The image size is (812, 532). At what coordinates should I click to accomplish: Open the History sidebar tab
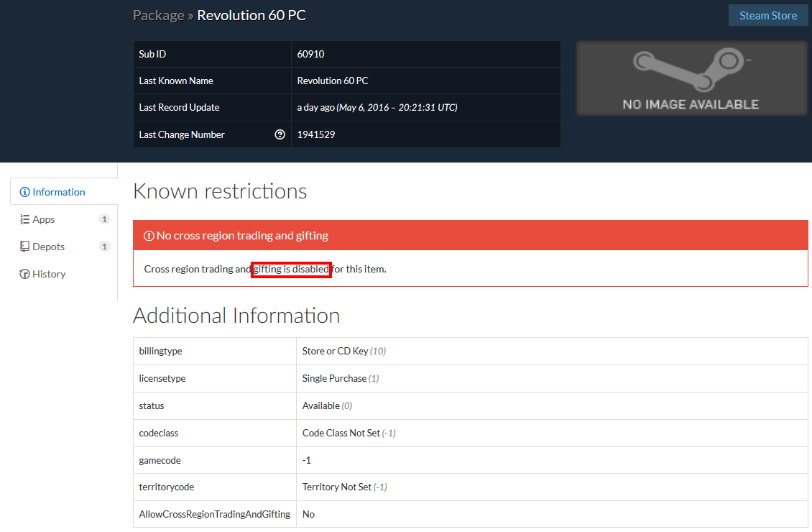point(64,274)
